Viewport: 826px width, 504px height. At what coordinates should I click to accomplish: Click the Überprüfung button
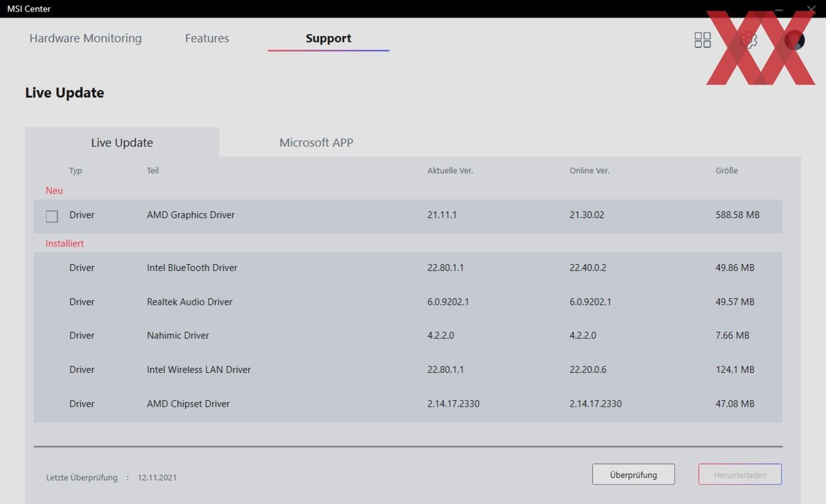[633, 475]
